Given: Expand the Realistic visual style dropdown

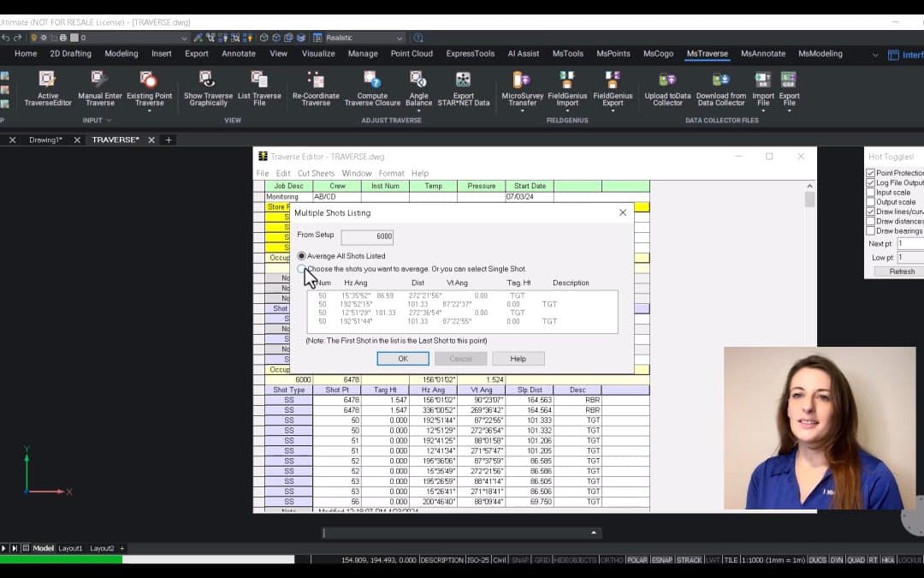Looking at the screenshot, I should click(x=400, y=38).
